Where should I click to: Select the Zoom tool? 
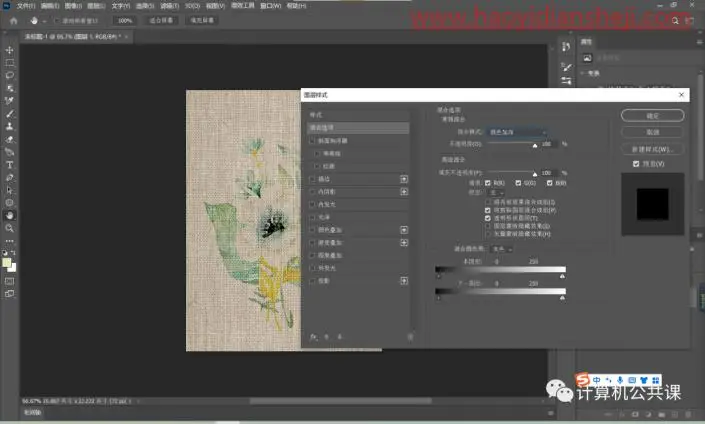pos(9,228)
